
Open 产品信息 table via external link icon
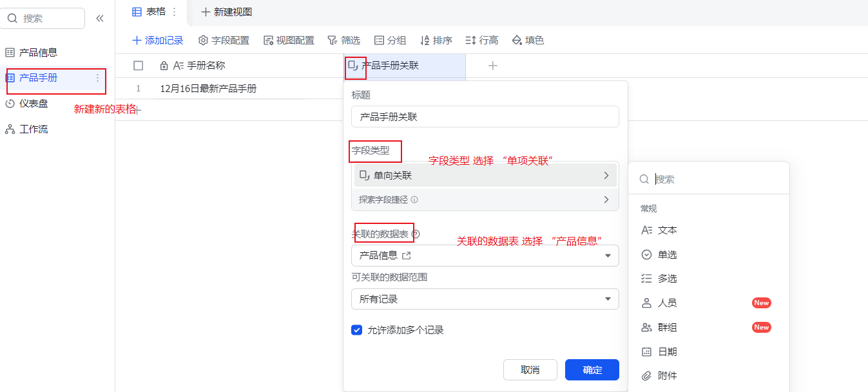coord(406,256)
